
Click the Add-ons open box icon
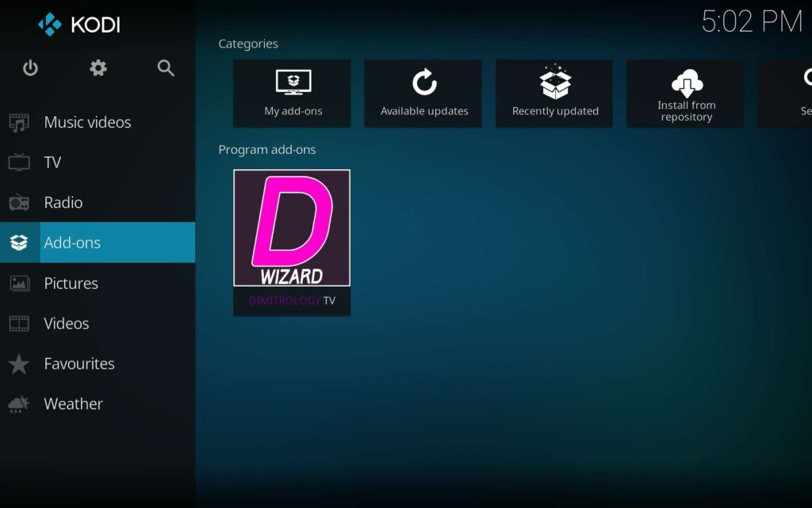pyautogui.click(x=19, y=243)
